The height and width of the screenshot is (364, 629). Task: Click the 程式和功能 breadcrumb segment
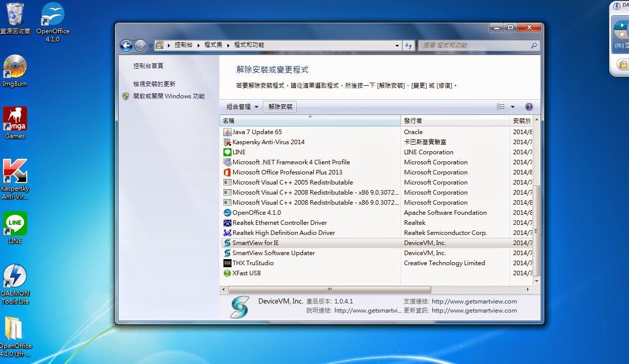coord(249,45)
